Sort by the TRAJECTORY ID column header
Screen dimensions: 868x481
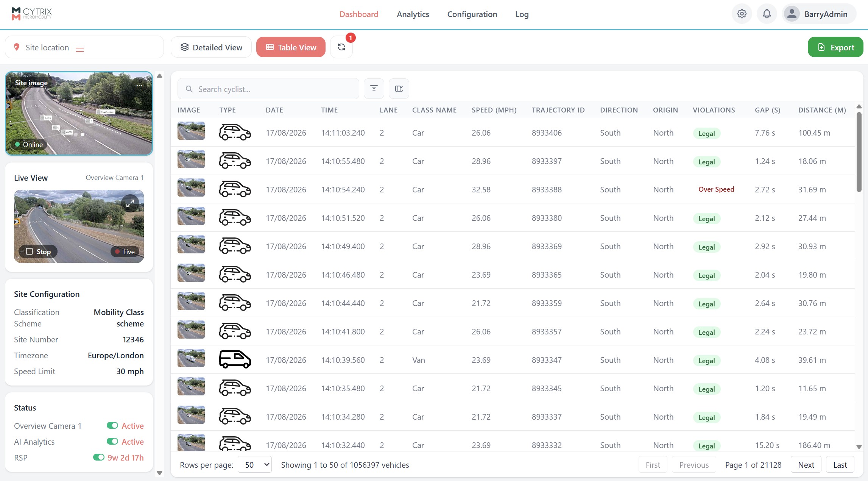pos(558,110)
